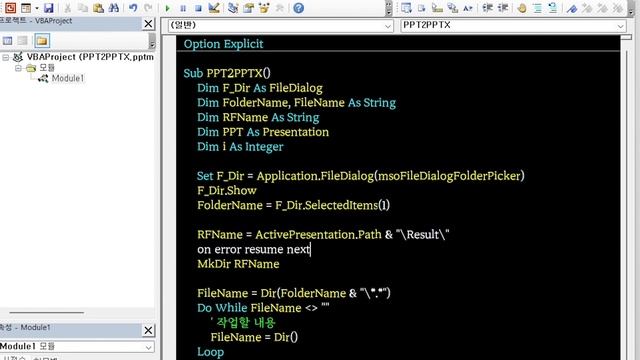Click View Object icon in project panel
The width and height of the screenshot is (640, 360).
click(x=22, y=40)
